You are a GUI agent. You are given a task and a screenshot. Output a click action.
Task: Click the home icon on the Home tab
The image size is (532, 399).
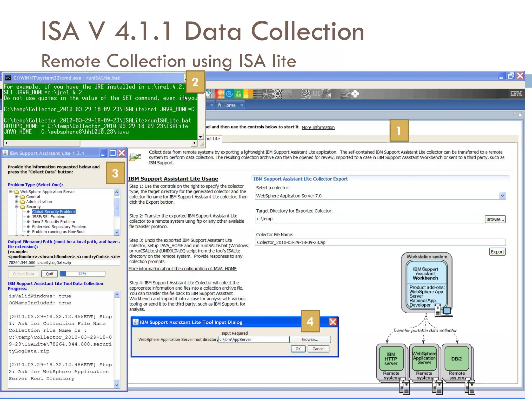[220, 105]
